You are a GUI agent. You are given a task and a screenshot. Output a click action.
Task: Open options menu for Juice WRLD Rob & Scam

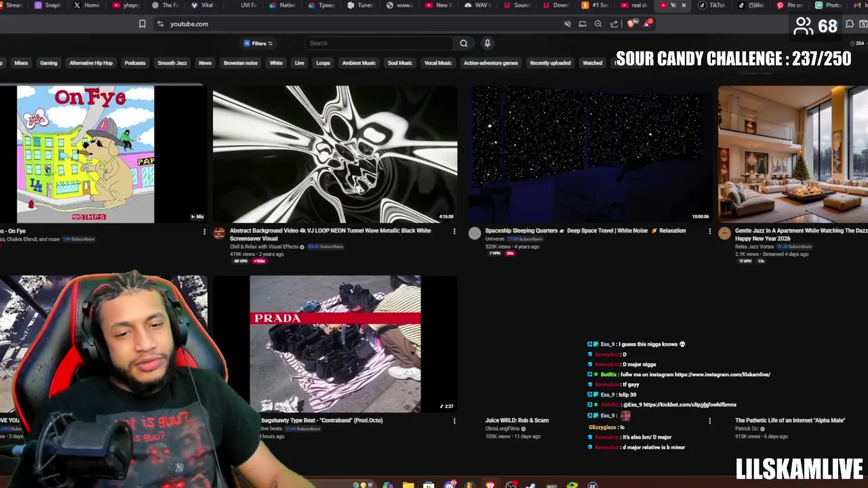710,421
